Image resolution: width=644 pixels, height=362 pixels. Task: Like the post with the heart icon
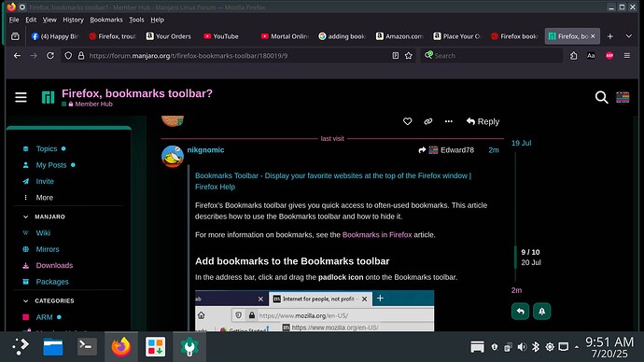[407, 121]
